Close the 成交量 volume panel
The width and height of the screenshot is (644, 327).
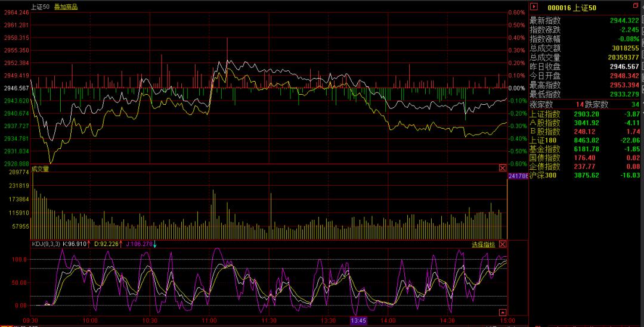pos(502,169)
